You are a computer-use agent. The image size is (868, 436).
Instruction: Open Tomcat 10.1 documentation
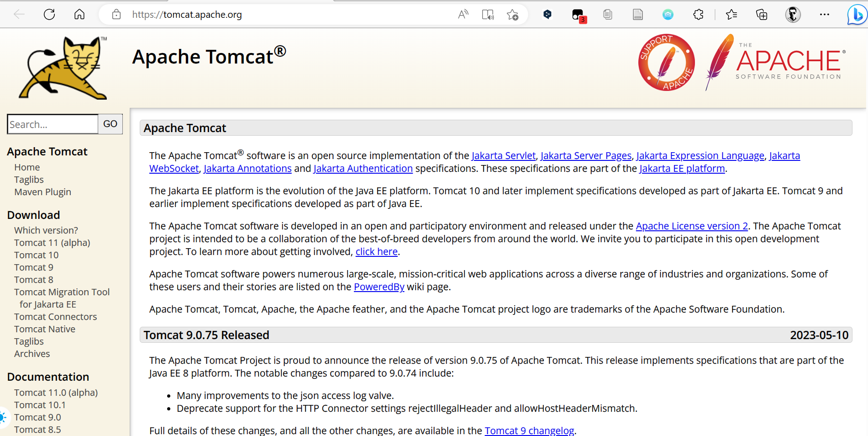(x=40, y=405)
